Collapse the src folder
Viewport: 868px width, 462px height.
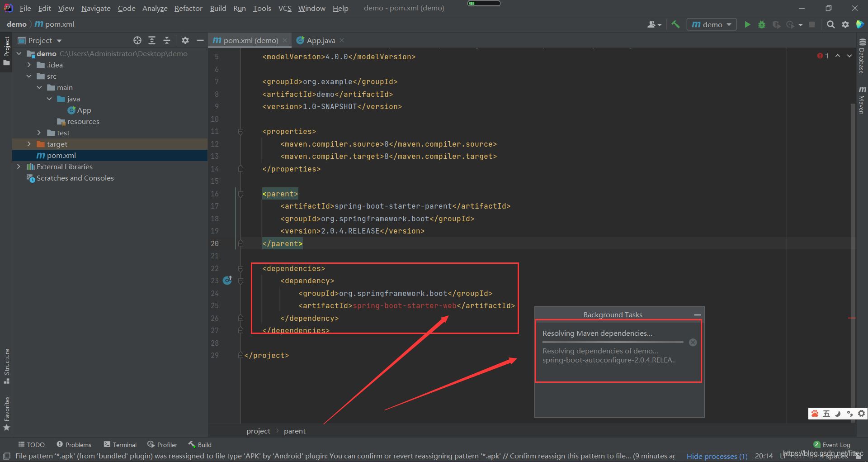coord(29,76)
